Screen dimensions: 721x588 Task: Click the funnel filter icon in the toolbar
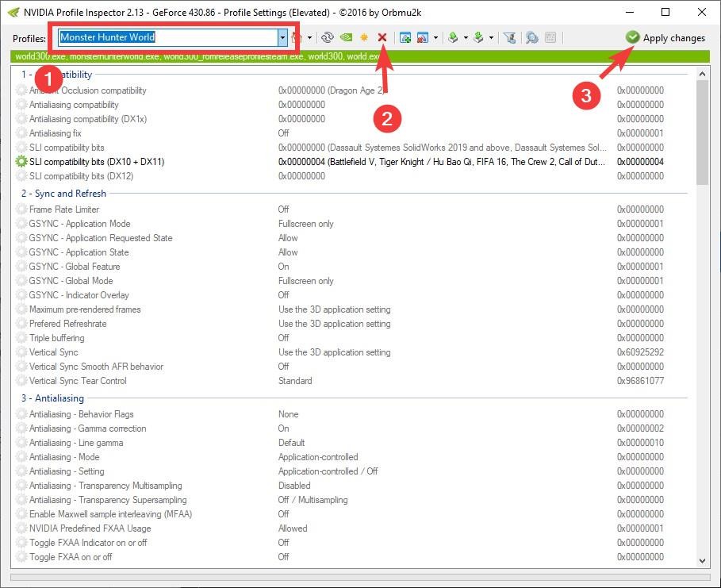pos(509,37)
